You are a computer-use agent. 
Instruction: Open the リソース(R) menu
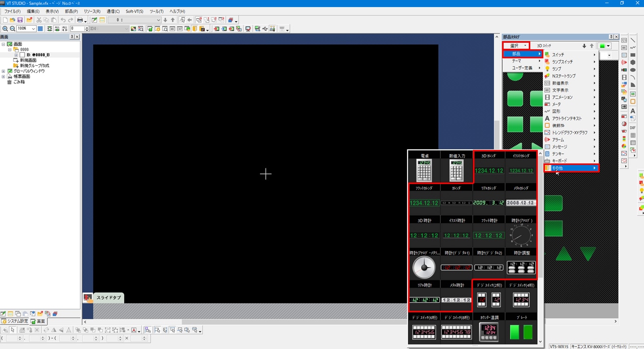click(92, 11)
